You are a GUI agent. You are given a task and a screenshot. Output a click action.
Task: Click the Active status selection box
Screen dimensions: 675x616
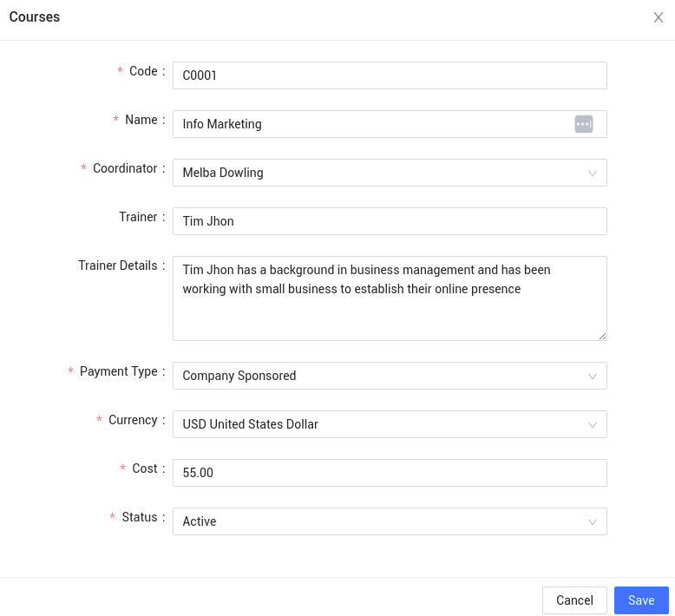click(x=390, y=521)
